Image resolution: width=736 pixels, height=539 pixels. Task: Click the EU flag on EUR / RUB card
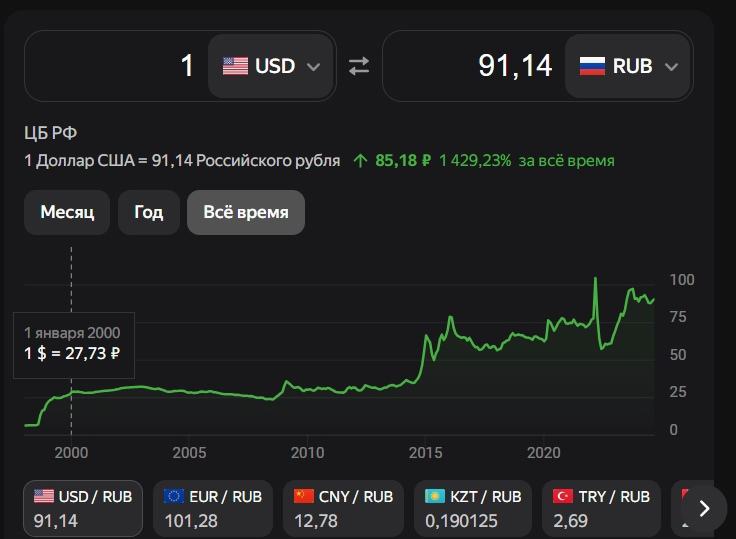[x=174, y=496]
